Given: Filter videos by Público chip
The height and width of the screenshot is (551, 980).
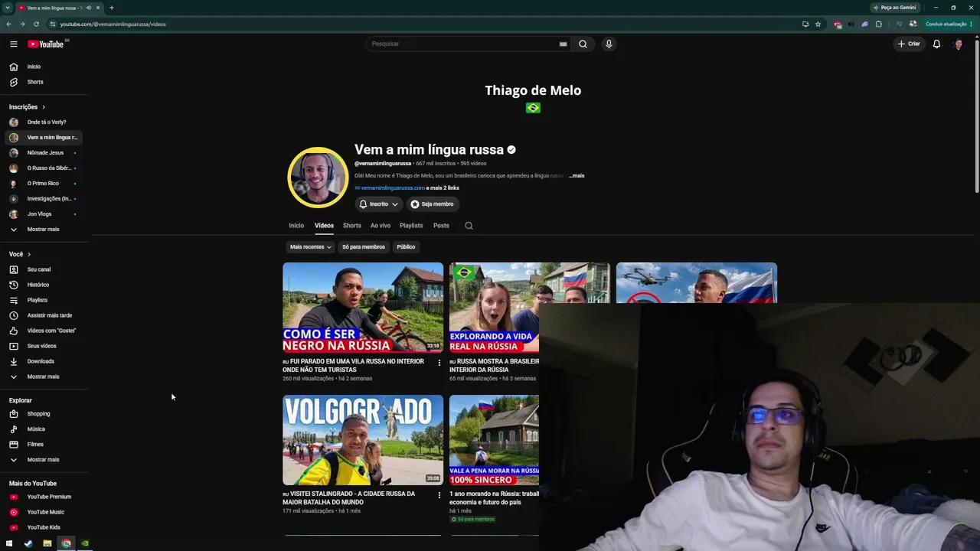Looking at the screenshot, I should tap(406, 247).
